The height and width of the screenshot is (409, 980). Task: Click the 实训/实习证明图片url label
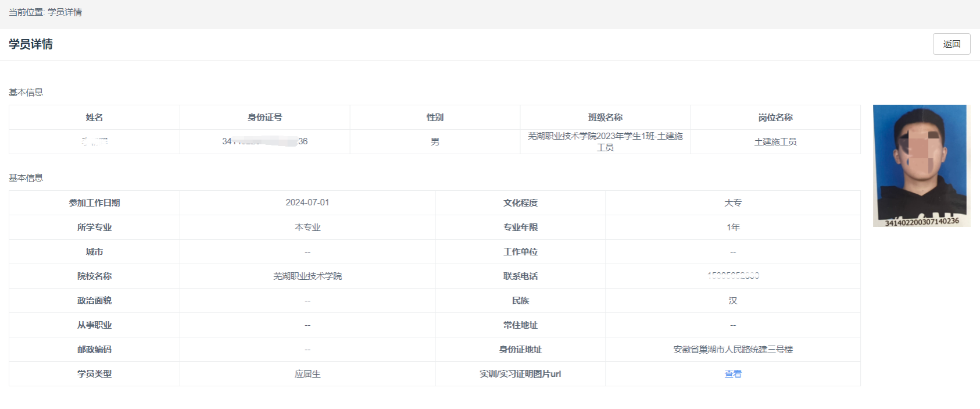pyautogui.click(x=520, y=374)
